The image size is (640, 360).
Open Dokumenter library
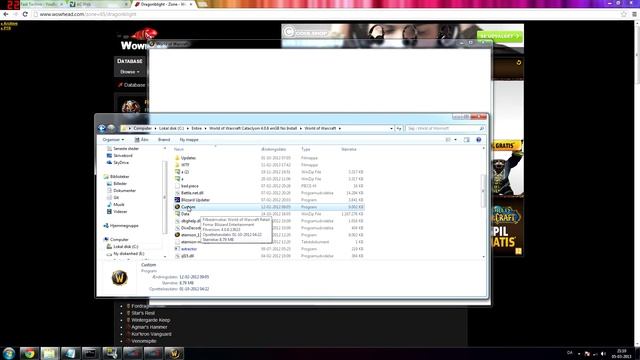[x=124, y=191]
